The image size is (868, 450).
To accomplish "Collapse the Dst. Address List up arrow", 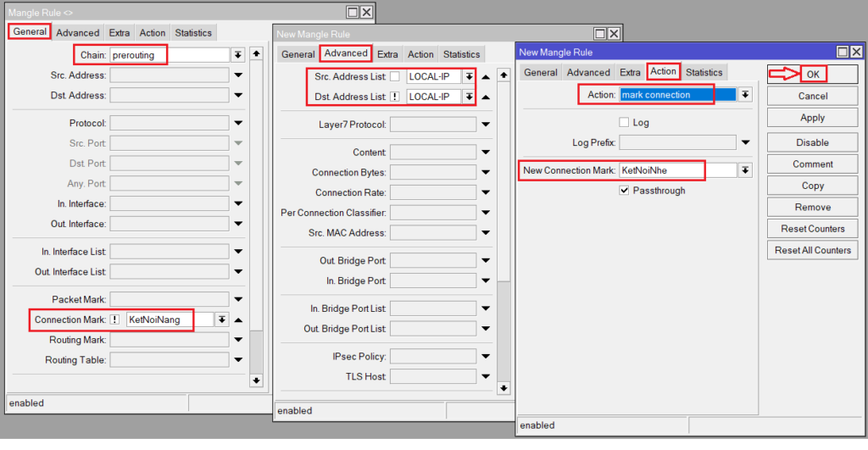I will coord(486,97).
